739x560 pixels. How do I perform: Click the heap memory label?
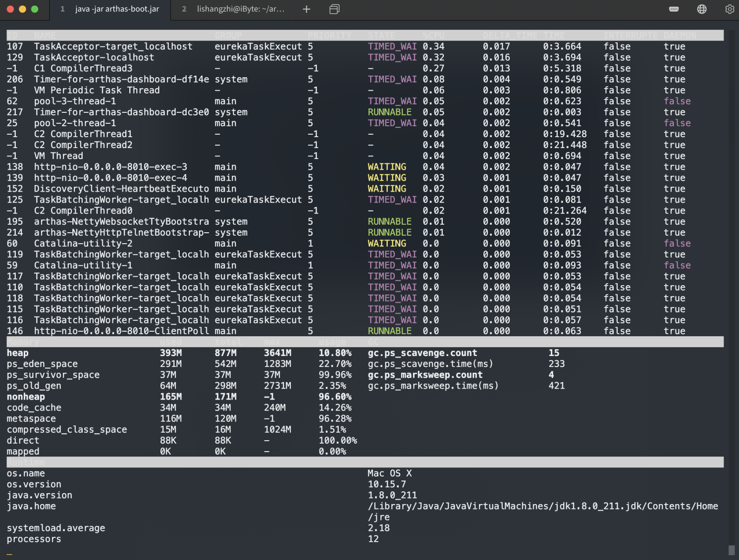18,353
